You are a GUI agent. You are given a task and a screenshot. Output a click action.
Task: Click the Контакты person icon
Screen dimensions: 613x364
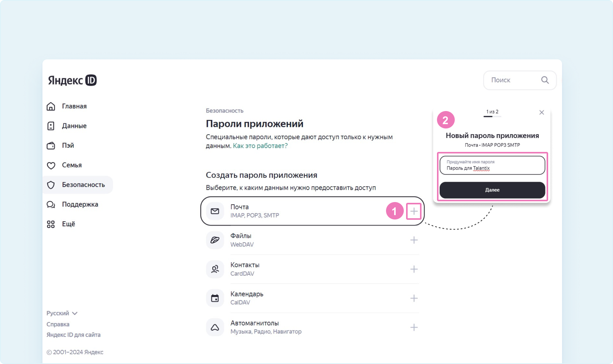coord(215,269)
